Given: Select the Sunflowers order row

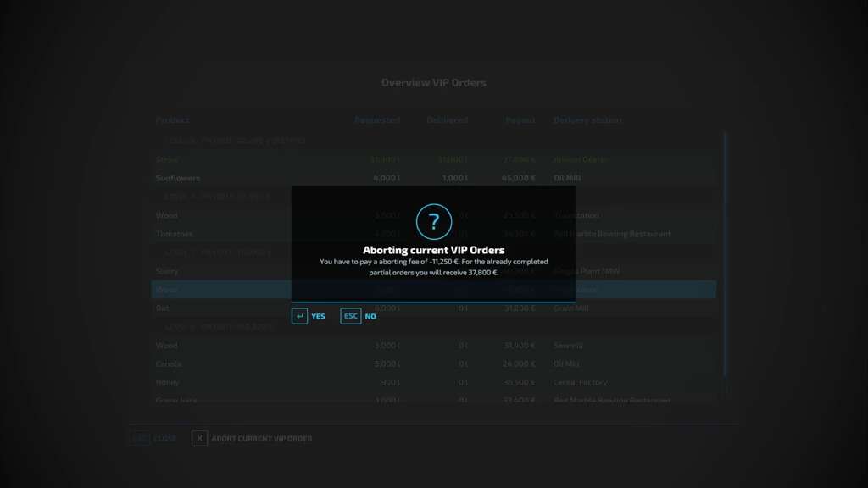Looking at the screenshot, I should 432,178.
